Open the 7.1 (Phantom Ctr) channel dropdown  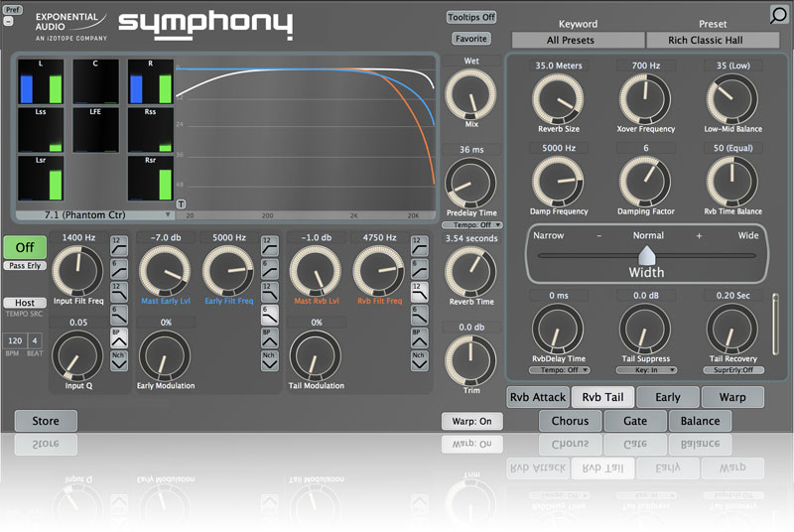click(92, 214)
